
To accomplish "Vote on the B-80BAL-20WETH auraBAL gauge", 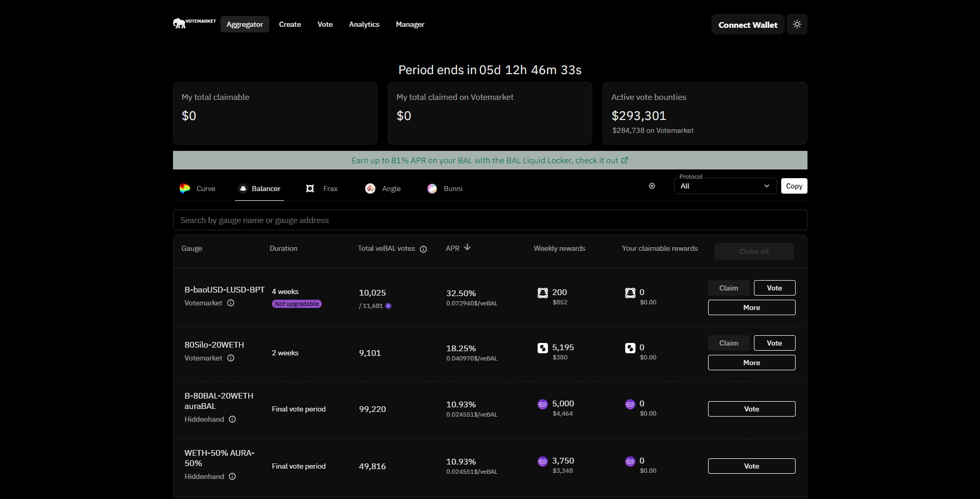I will point(751,409).
